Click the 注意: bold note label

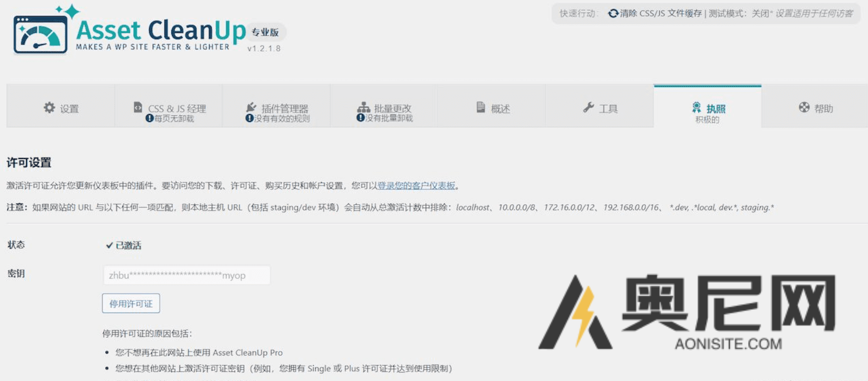[x=17, y=207]
